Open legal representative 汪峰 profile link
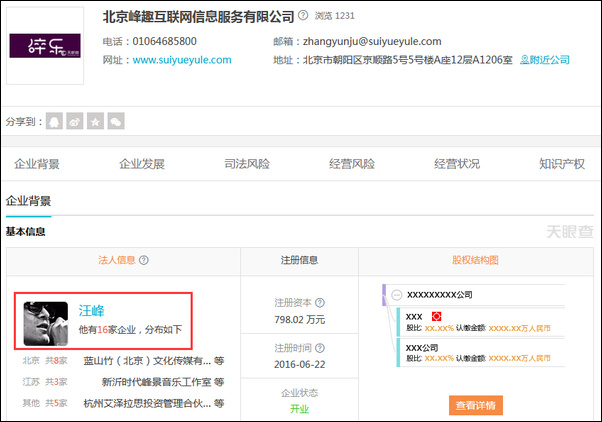The height and width of the screenshot is (422, 602). pos(91,311)
